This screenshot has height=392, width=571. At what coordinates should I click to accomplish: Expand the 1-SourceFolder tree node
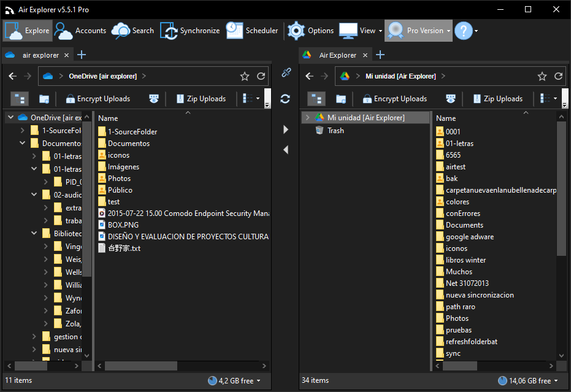(23, 131)
